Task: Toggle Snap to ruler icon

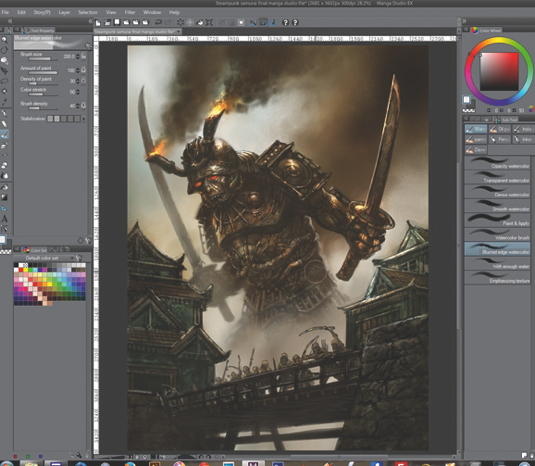Action: tap(254, 23)
